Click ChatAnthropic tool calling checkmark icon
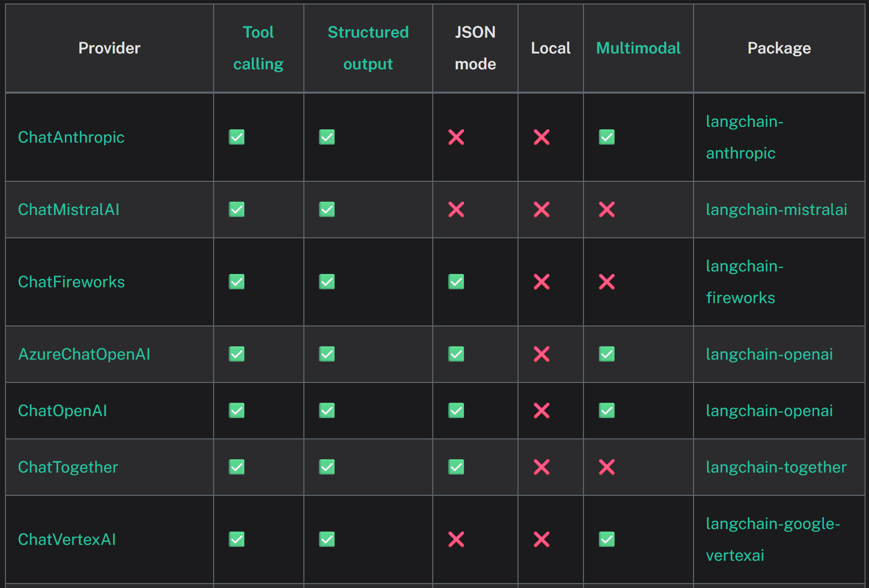The image size is (869, 588). 236,137
